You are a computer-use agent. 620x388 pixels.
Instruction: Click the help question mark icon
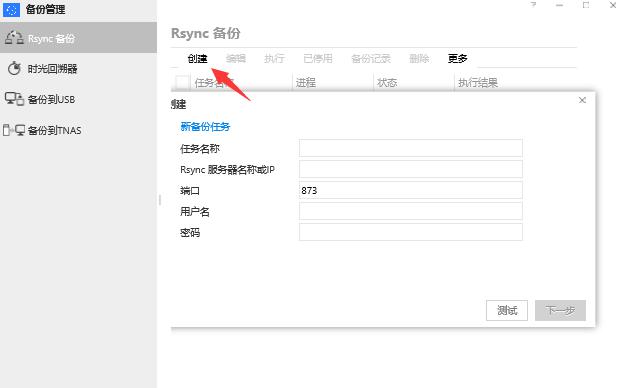[533, 5]
